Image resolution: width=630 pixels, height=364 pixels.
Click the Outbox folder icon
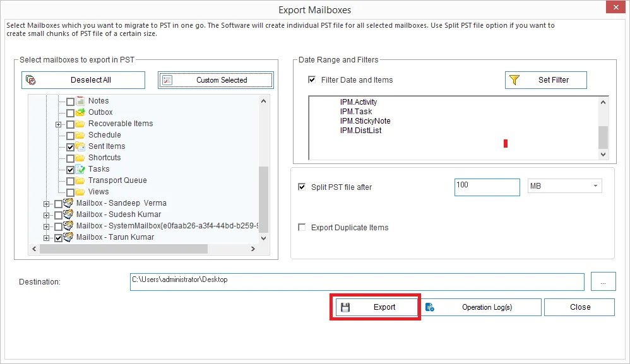click(x=80, y=112)
